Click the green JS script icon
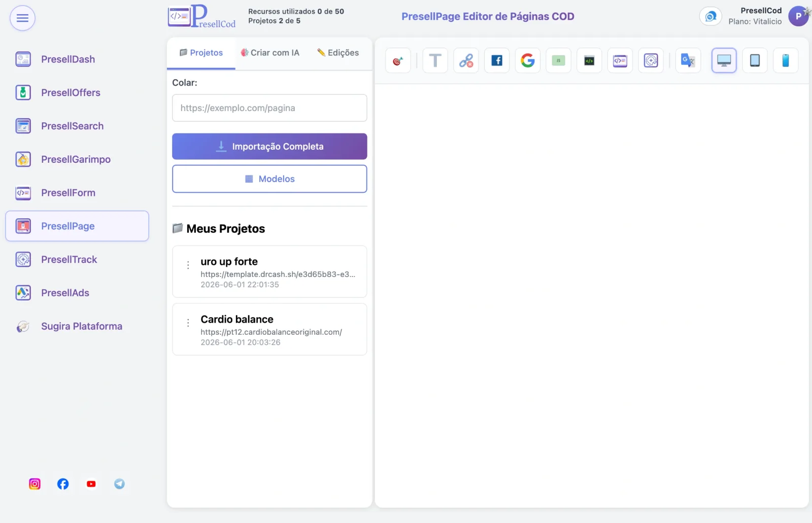Screen dimensions: 812x523 [x=558, y=61]
